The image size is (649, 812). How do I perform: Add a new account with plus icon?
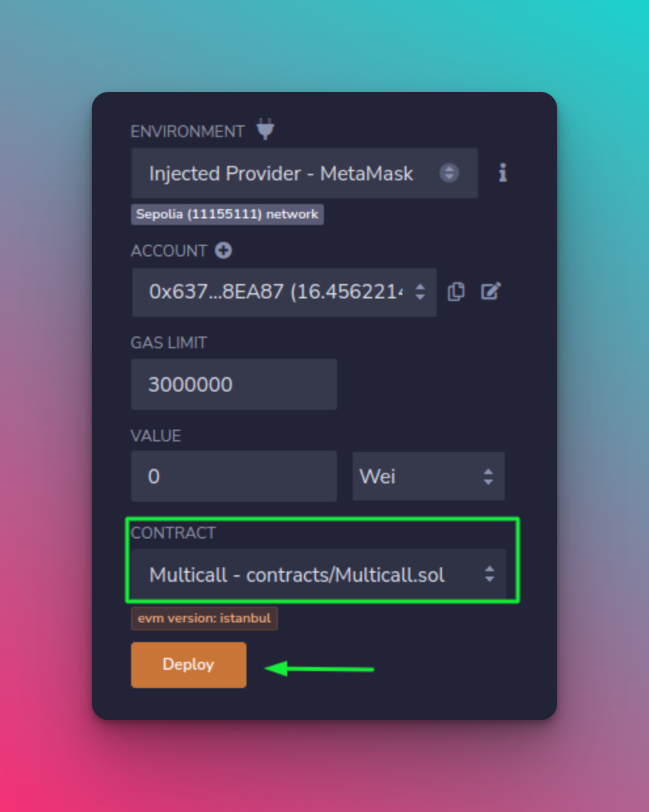click(x=224, y=251)
